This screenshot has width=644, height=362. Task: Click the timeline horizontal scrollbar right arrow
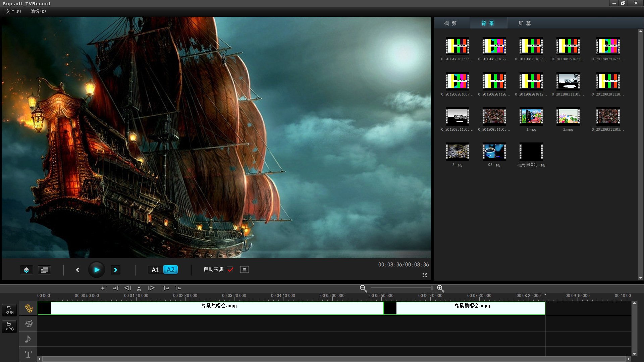[x=629, y=359]
